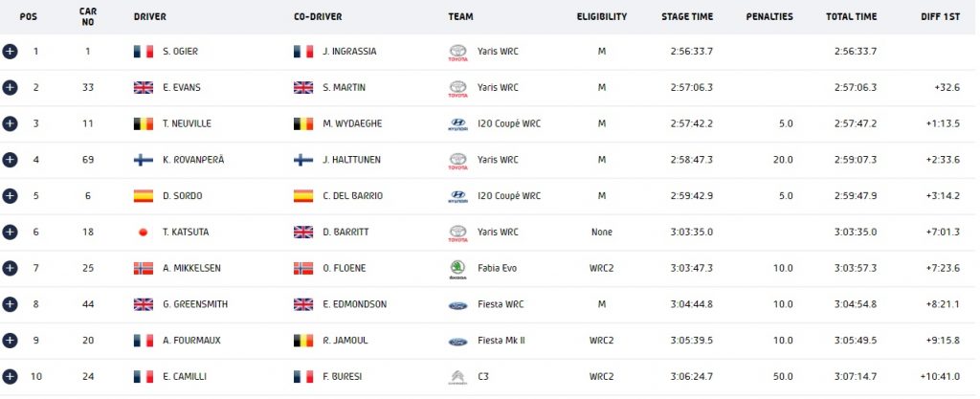Expand the plus icon for E. Evans

10,87
